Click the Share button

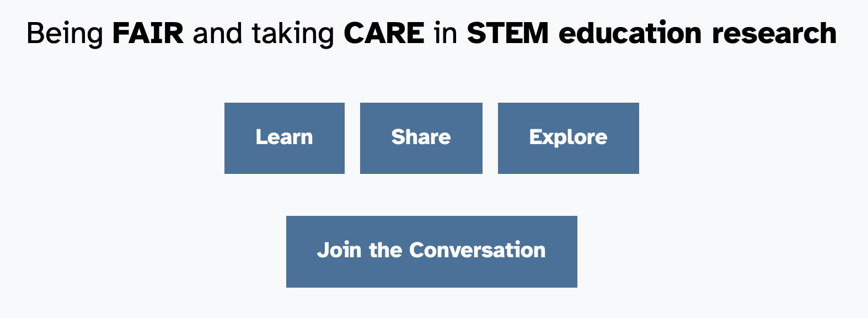coord(421,138)
